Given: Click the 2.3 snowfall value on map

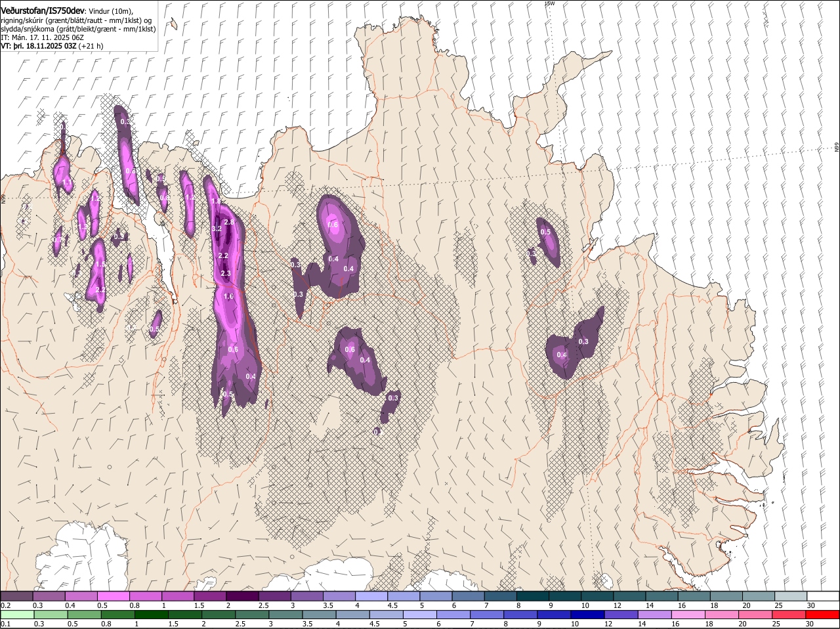Looking at the screenshot, I should (x=226, y=273).
